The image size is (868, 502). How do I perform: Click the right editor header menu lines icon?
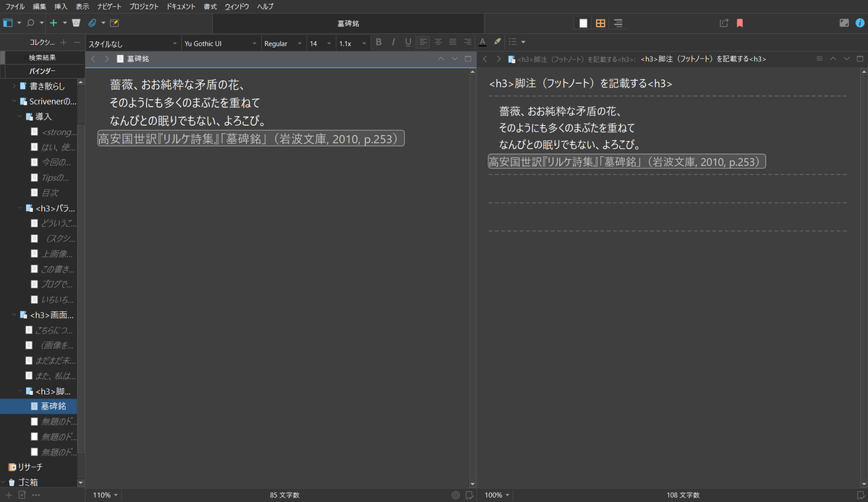[820, 59]
